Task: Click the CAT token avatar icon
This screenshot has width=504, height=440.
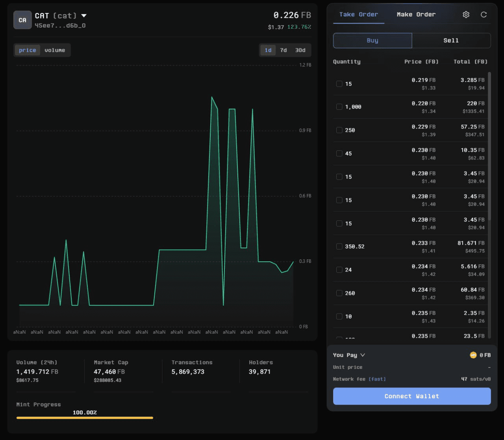Action: coord(22,20)
